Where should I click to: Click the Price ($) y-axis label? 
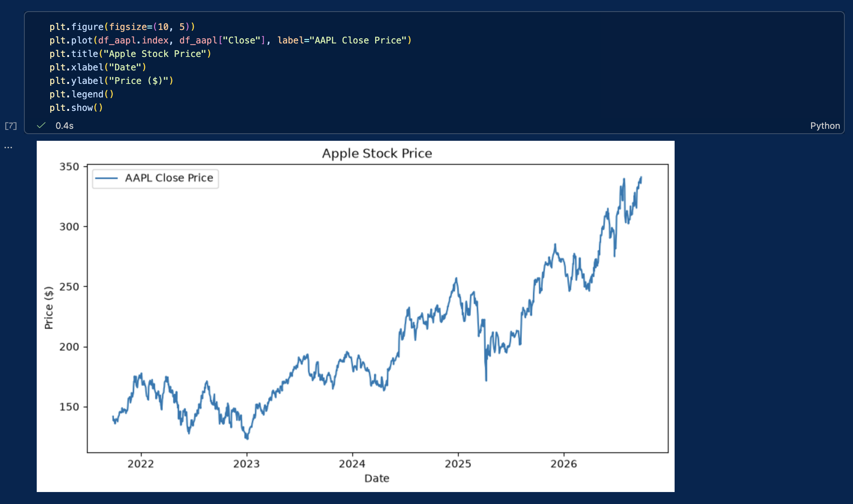point(49,308)
